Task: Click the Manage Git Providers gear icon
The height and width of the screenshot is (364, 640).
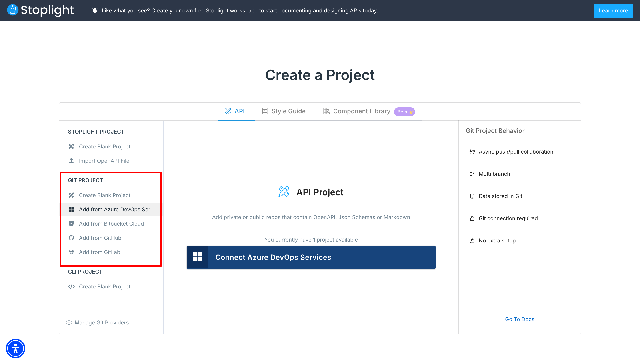Action: coord(69,322)
